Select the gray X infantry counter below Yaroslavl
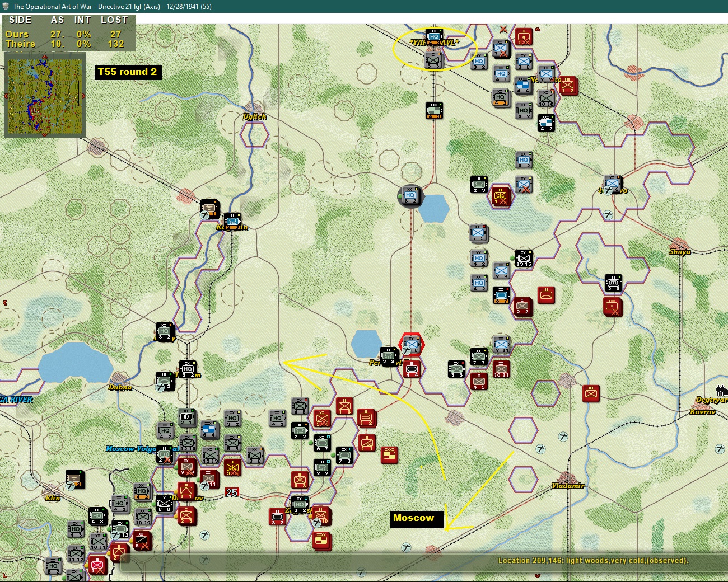 (434, 60)
